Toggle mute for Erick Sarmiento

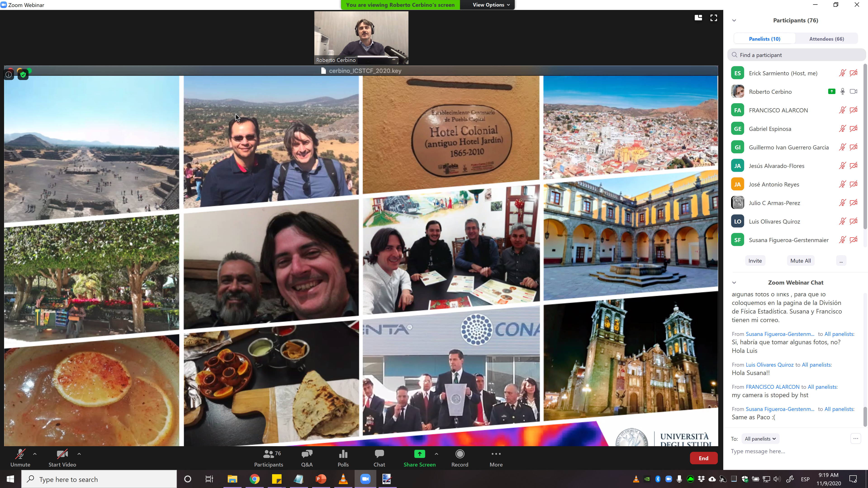click(x=842, y=73)
